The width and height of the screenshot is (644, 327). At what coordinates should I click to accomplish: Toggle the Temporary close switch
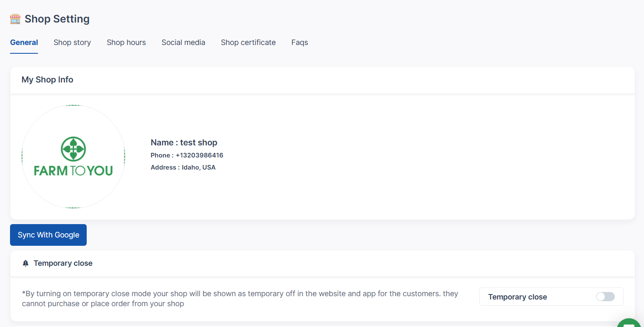click(605, 297)
